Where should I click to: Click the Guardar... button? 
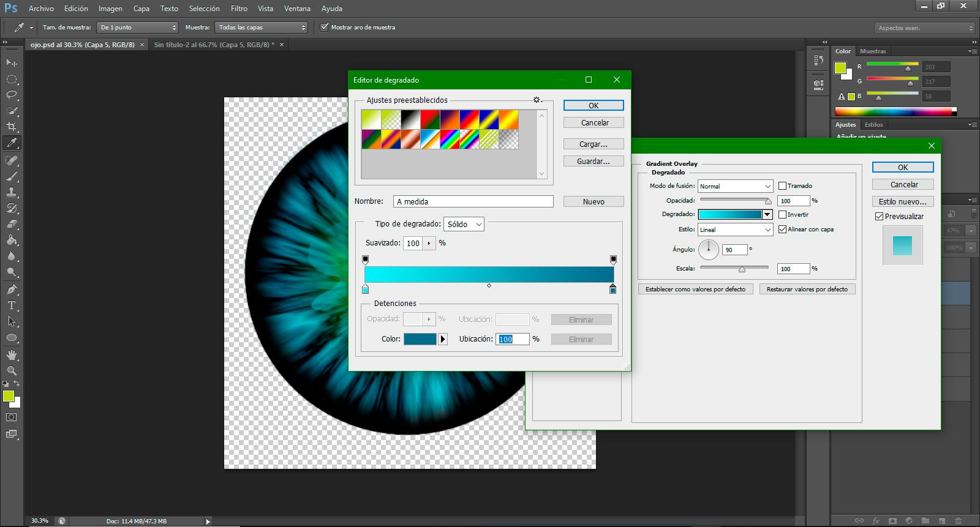coord(594,161)
